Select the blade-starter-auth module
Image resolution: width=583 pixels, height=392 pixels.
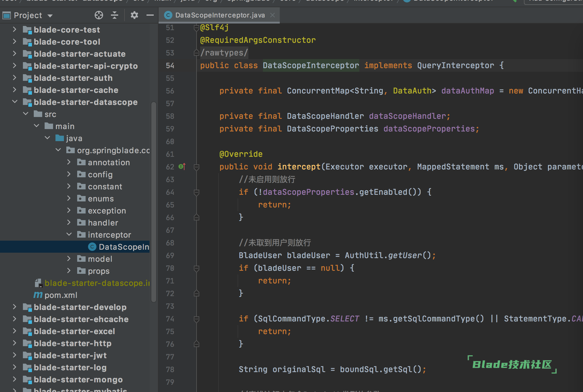tap(73, 78)
